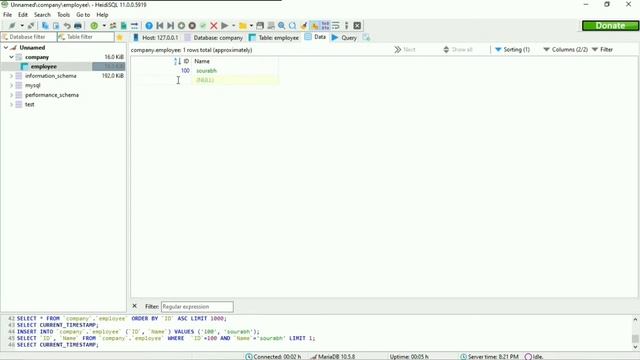Open the Tools menu

(x=63, y=15)
